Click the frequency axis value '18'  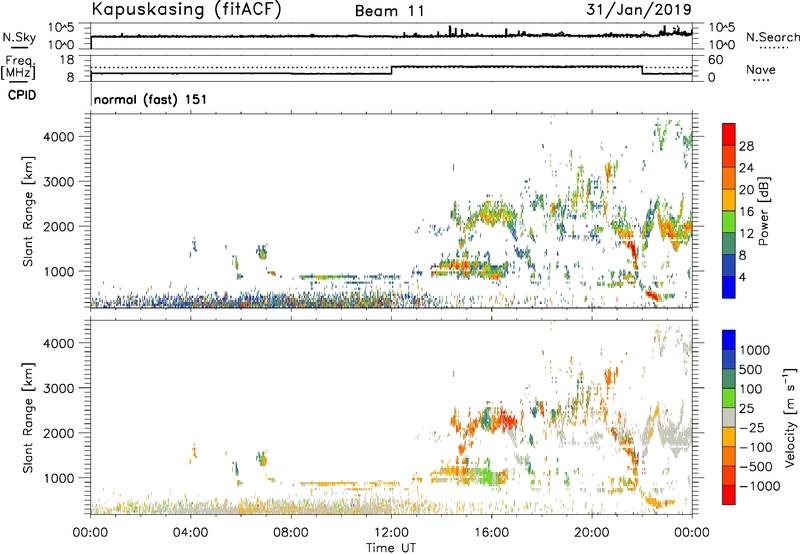(66, 60)
